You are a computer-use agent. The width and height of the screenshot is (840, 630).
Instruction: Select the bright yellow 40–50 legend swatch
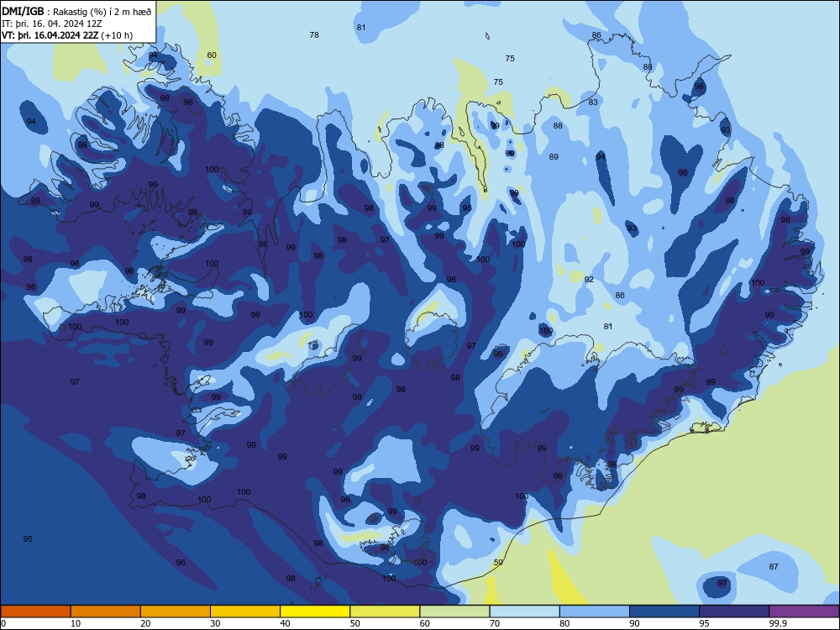tap(315, 612)
